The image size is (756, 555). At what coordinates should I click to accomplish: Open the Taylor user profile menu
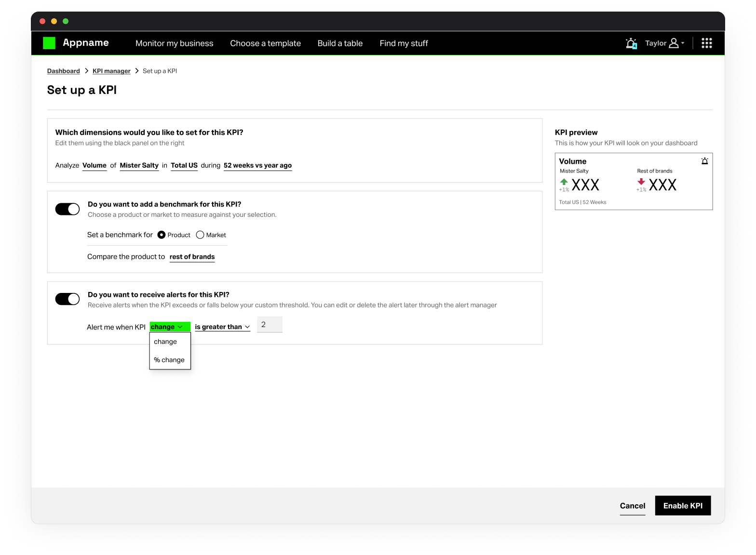pos(665,43)
